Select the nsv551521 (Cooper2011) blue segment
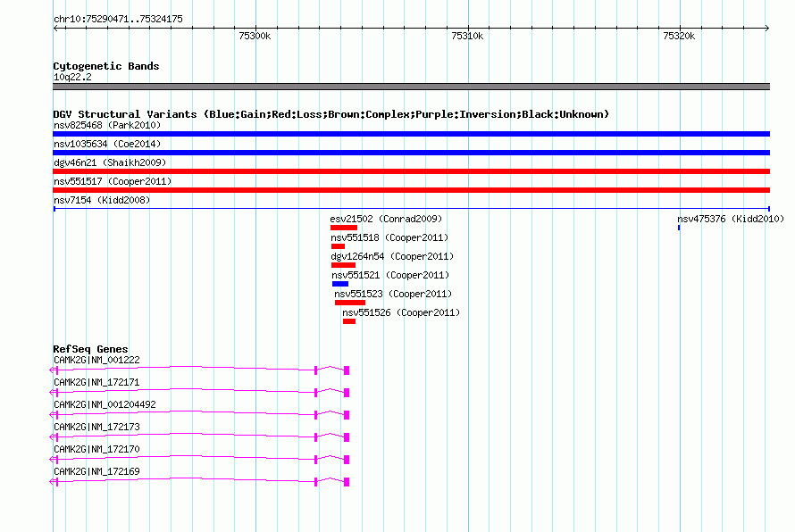This screenshot has height=532, width=795. [x=340, y=284]
